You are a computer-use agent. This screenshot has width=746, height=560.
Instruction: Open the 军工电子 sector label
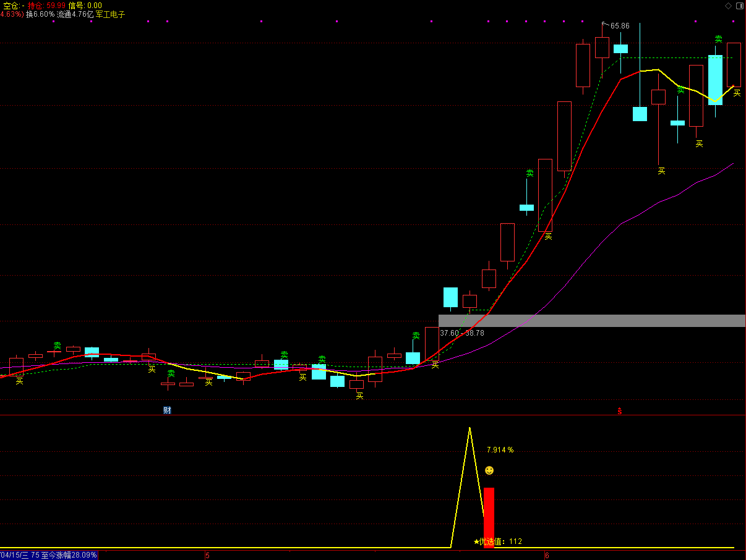(110, 14)
